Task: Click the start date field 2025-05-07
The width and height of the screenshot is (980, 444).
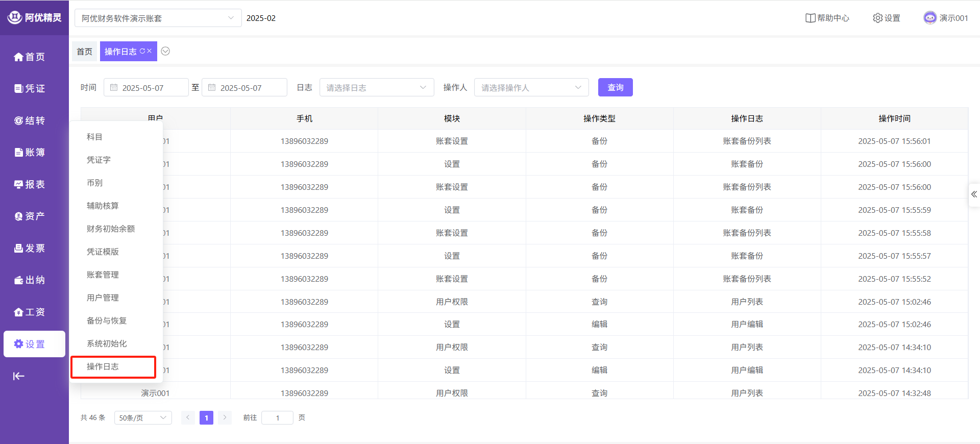Action: pyautogui.click(x=146, y=88)
